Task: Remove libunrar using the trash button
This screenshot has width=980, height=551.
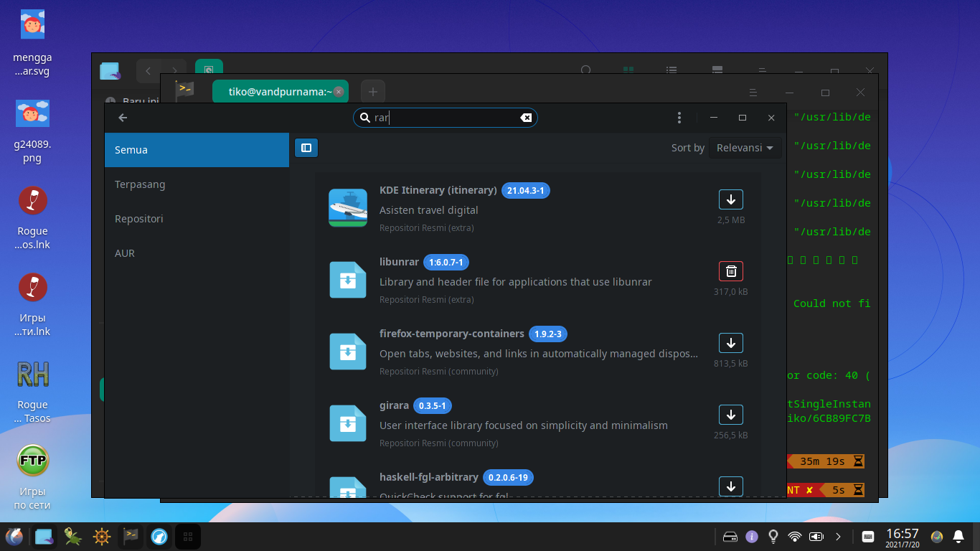Action: 730,271
